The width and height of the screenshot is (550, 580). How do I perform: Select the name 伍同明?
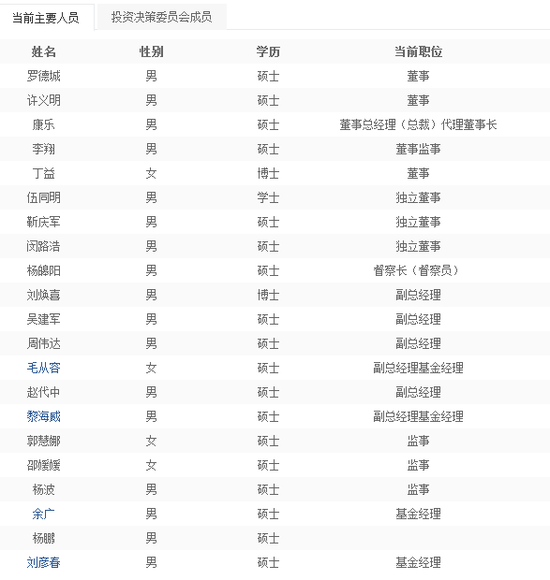(x=44, y=198)
